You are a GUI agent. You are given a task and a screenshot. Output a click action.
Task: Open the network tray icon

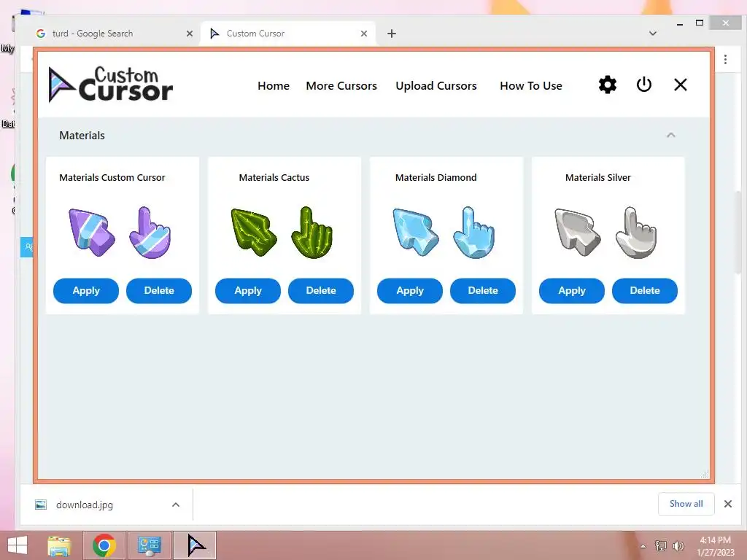coord(661,545)
